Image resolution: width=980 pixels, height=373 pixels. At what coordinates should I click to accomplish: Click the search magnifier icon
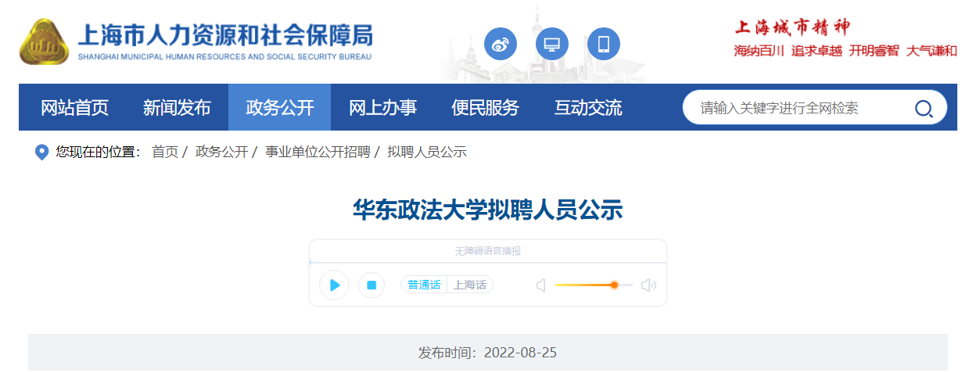923,108
